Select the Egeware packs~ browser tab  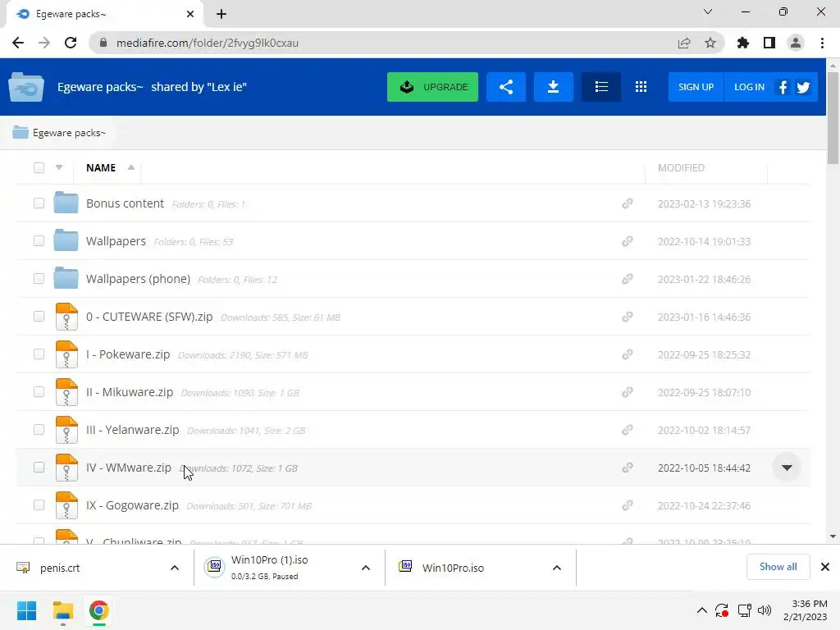point(105,15)
